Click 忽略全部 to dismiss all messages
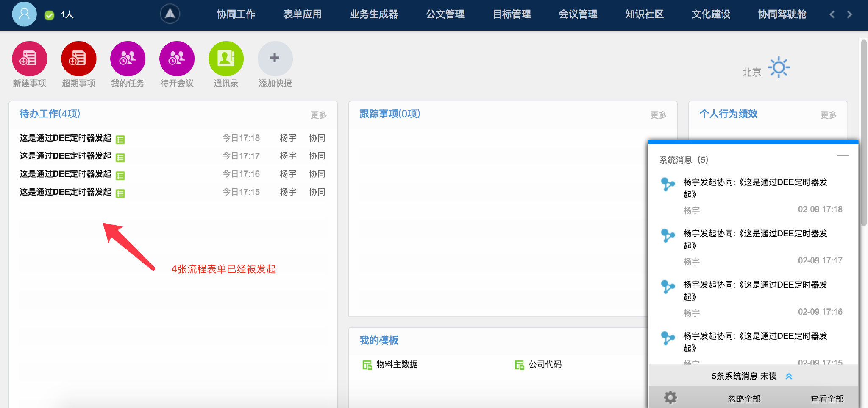The image size is (868, 408). (x=744, y=399)
